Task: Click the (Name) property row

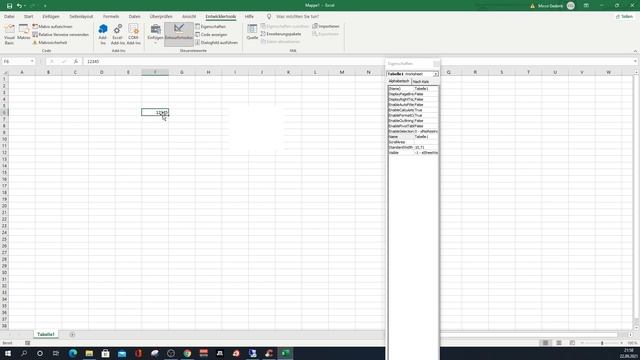Action: point(413,89)
